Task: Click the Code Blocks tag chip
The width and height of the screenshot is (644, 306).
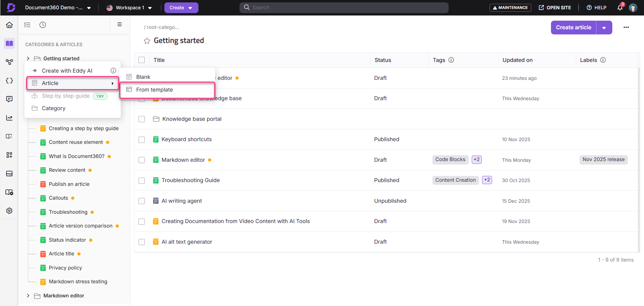Action: click(x=450, y=159)
